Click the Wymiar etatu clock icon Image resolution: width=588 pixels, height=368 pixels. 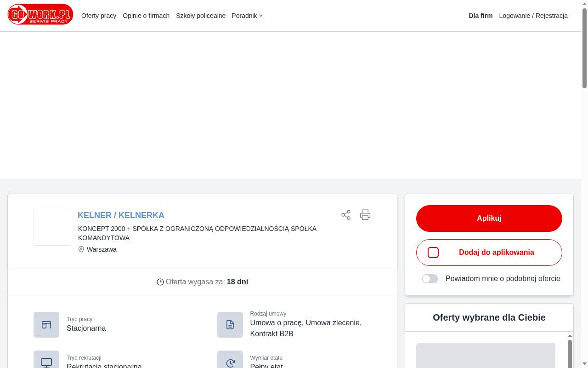tap(230, 362)
